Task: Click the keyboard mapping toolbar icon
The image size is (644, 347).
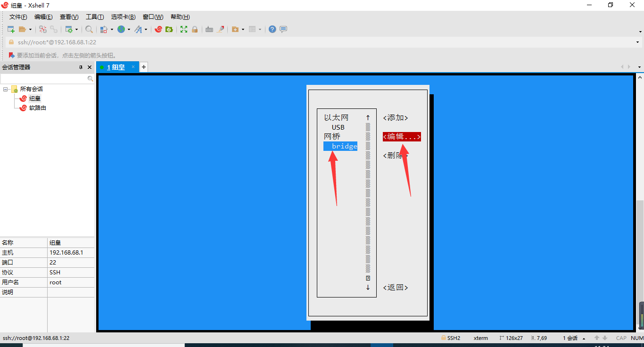Action: 209,29
